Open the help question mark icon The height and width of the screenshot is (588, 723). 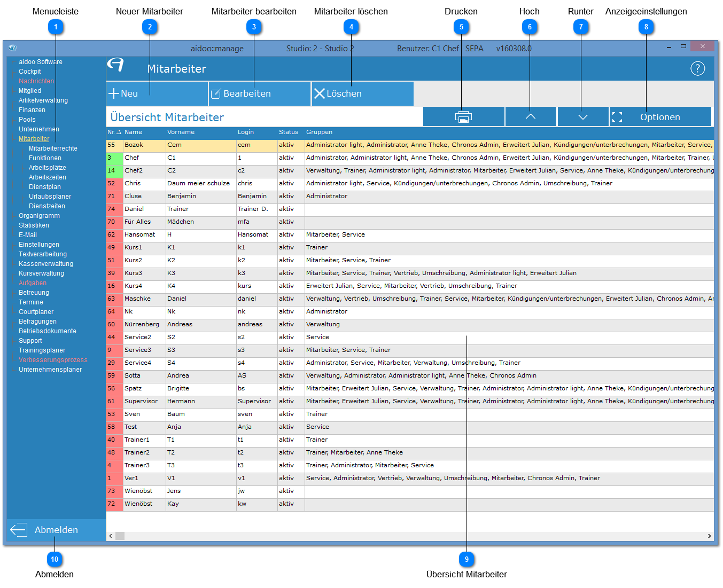[x=697, y=68]
